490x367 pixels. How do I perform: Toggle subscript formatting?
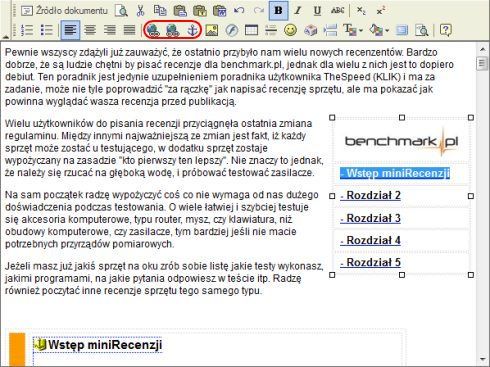coord(361,11)
